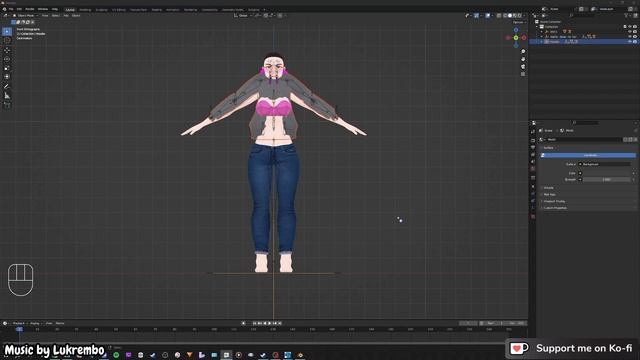Select the Select Box tool

(x=7, y=31)
